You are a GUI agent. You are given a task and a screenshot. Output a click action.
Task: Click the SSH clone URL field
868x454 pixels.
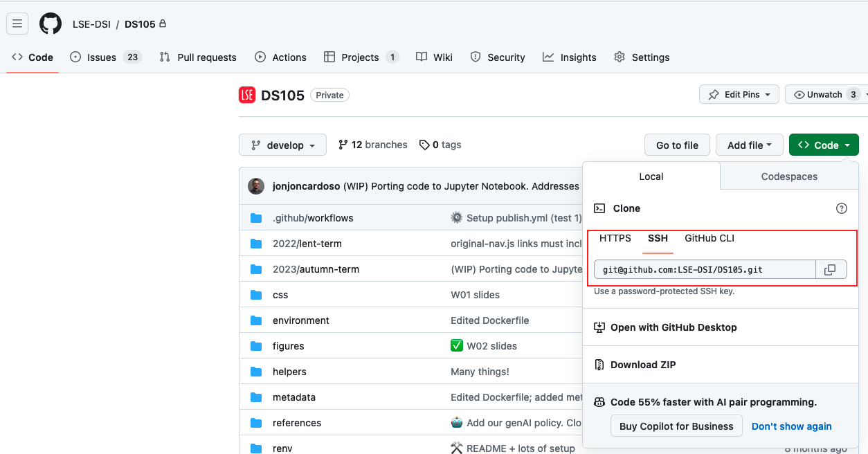coord(705,269)
